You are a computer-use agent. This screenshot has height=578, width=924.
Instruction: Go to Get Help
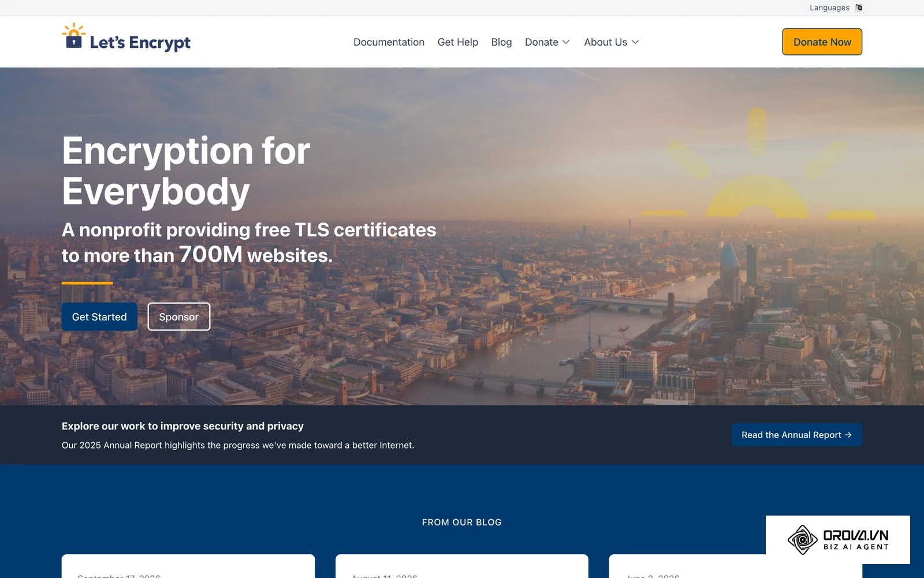(458, 42)
